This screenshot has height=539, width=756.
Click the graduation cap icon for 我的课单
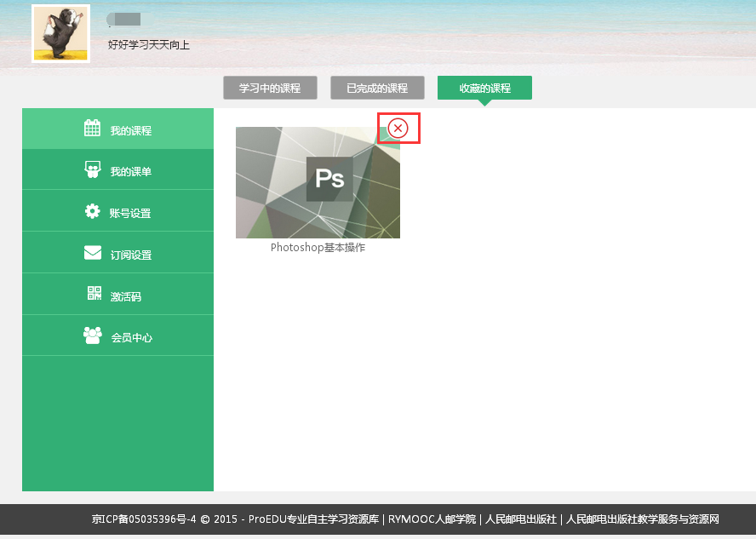(x=93, y=169)
